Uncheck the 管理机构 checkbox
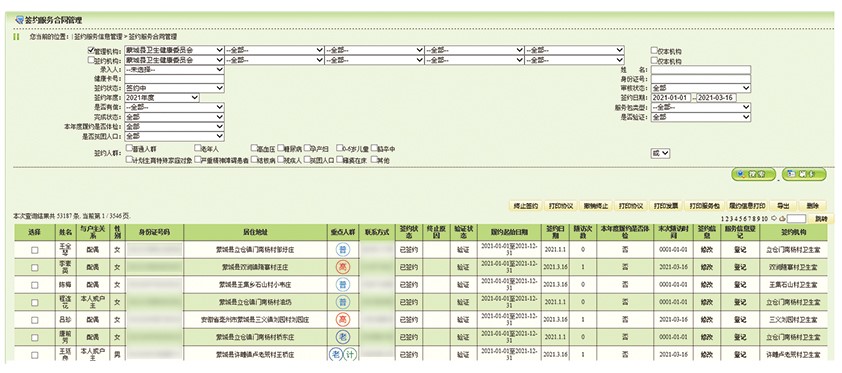 [91, 49]
